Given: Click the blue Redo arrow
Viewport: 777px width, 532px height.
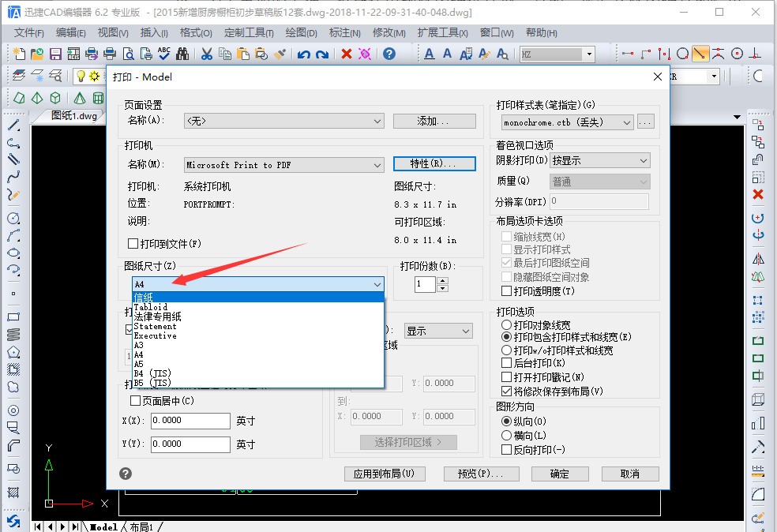Looking at the screenshot, I should pos(322,54).
